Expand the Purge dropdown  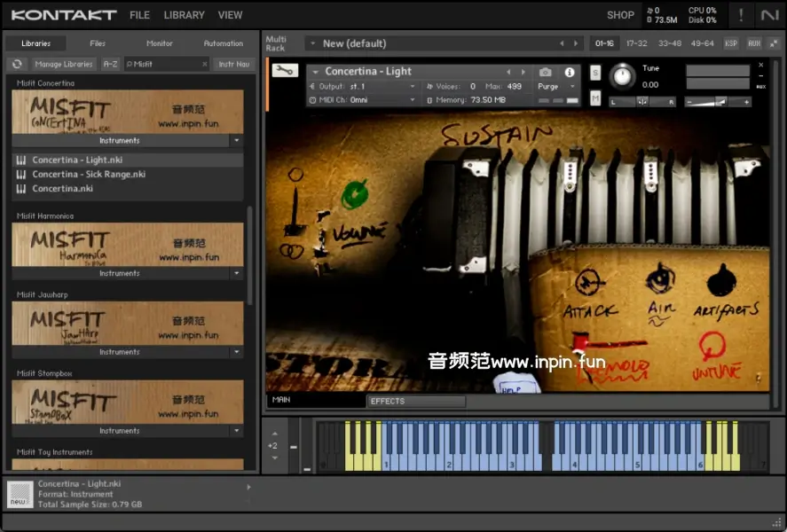click(x=556, y=87)
